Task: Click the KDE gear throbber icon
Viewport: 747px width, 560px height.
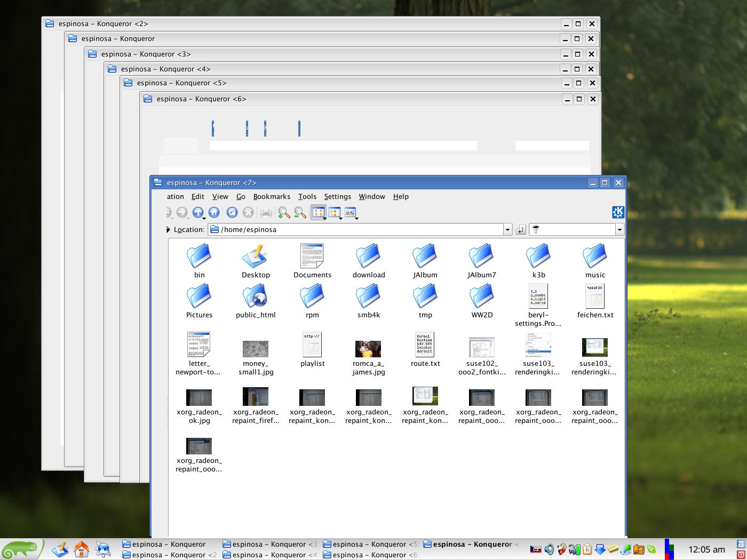Action: tap(618, 212)
